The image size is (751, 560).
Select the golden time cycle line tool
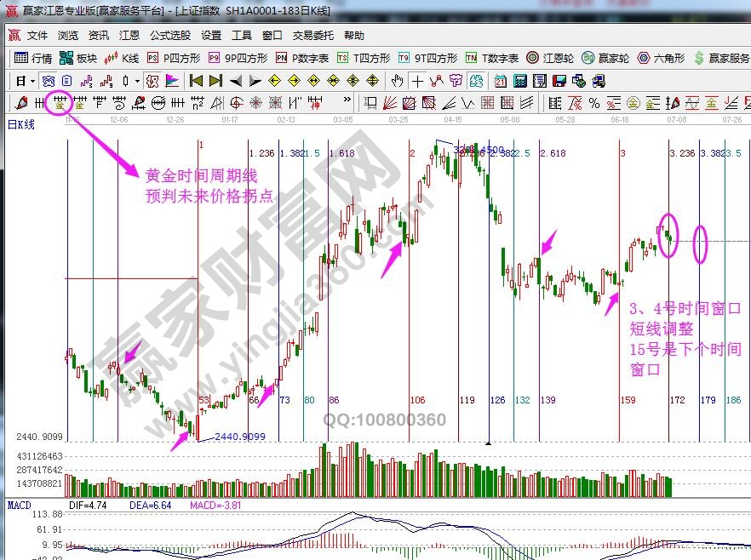click(60, 103)
